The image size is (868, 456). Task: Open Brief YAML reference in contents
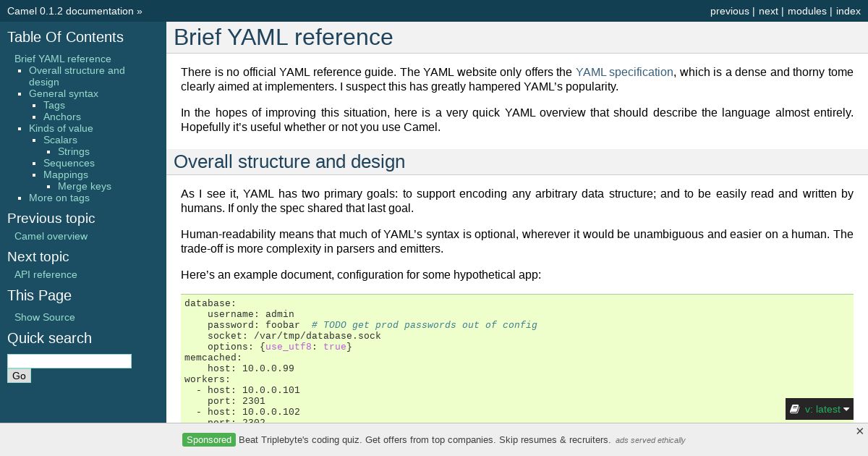63,59
